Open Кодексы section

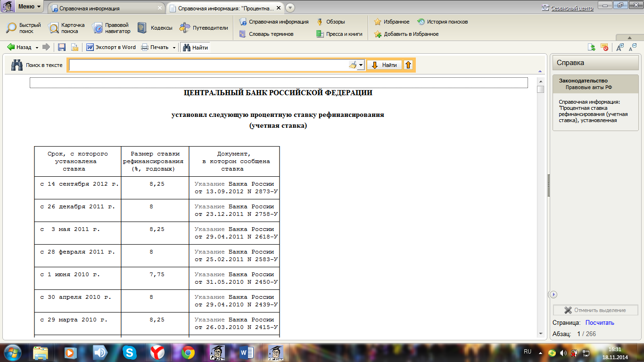pos(155,28)
